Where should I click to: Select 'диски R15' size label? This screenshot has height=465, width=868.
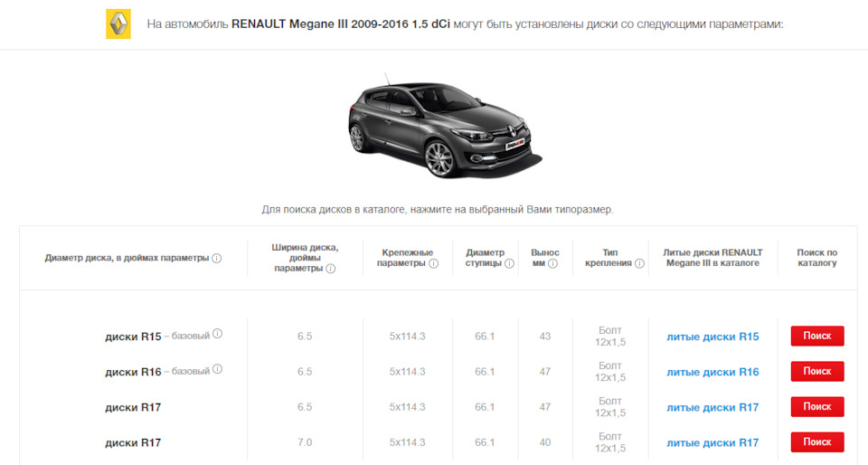(x=133, y=337)
